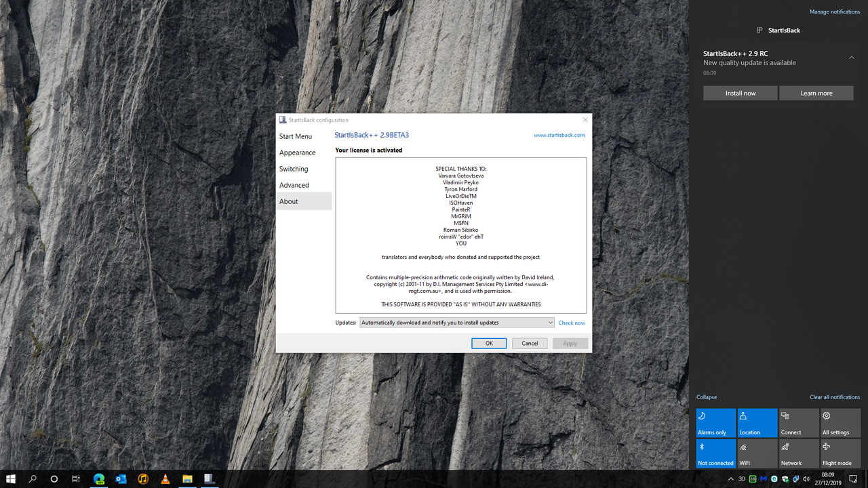The width and height of the screenshot is (868, 488).
Task: Select the StartIsBack++ 2.9BETA3 version text
Action: coord(372,135)
